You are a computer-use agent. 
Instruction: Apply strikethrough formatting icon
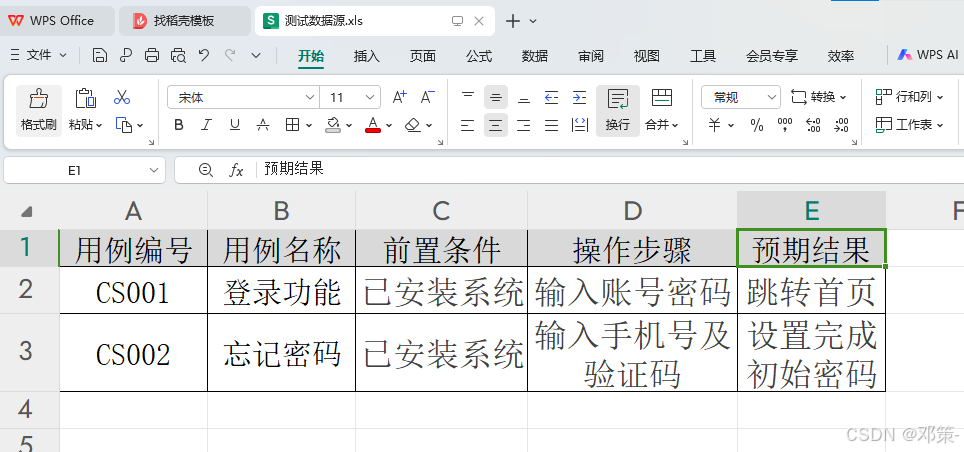point(263,125)
